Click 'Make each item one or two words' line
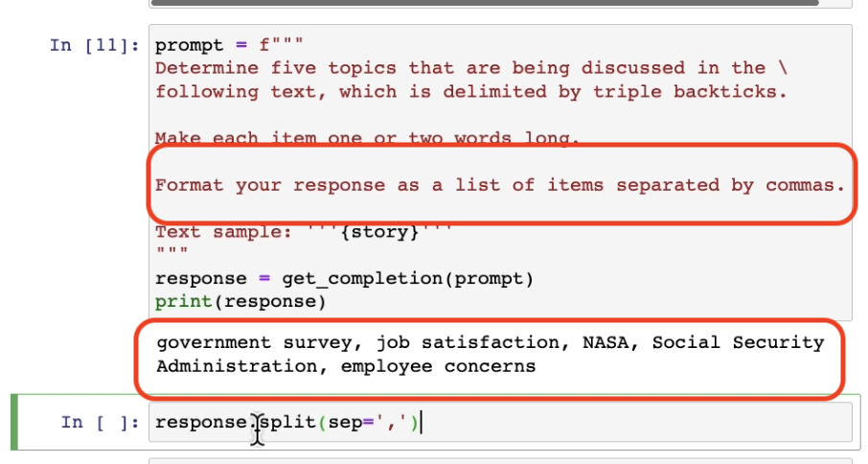Image resolution: width=868 pixels, height=464 pixels. coord(367,139)
